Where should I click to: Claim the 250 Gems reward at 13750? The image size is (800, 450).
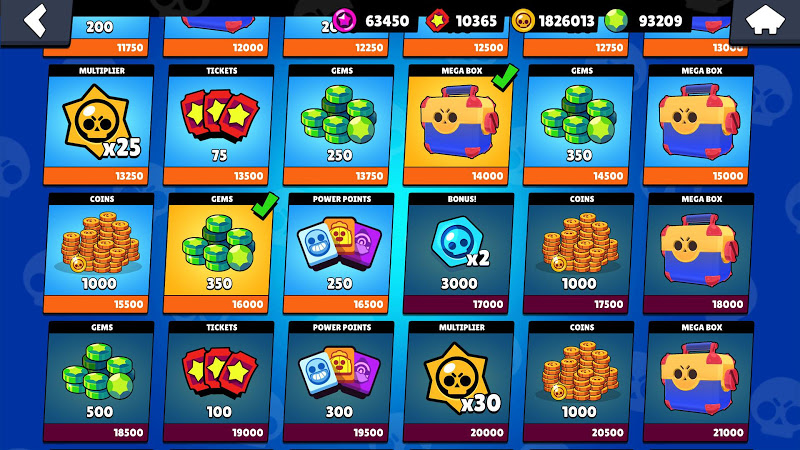point(339,124)
